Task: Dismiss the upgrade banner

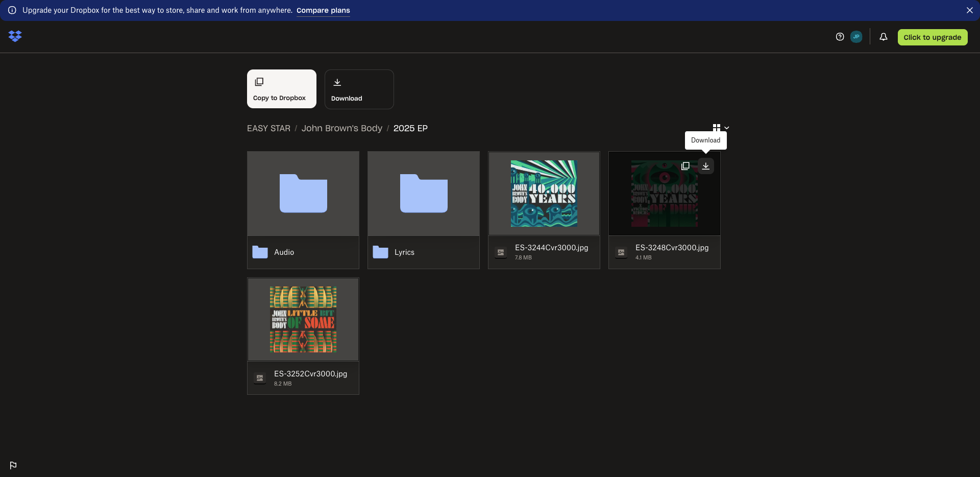Action: 969,10
